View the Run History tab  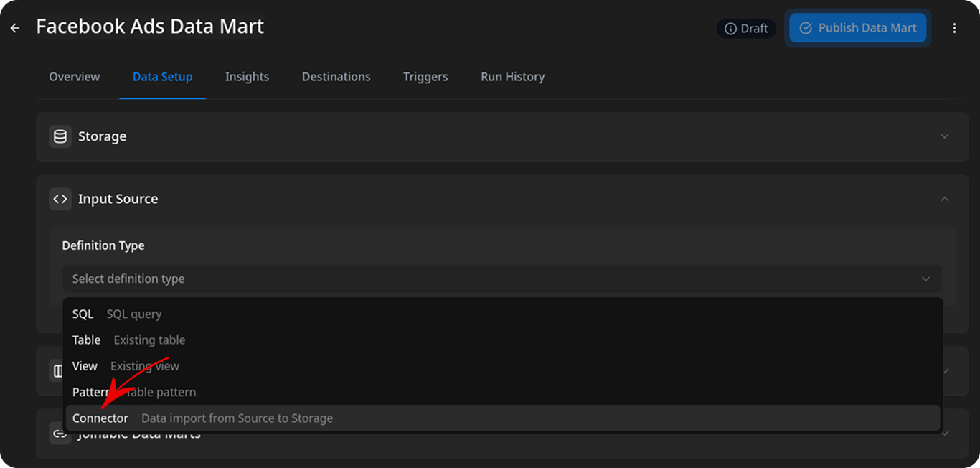(513, 77)
